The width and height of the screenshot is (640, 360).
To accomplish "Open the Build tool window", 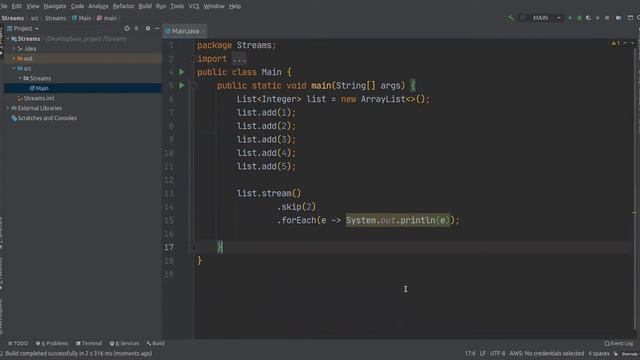I will tap(156, 343).
